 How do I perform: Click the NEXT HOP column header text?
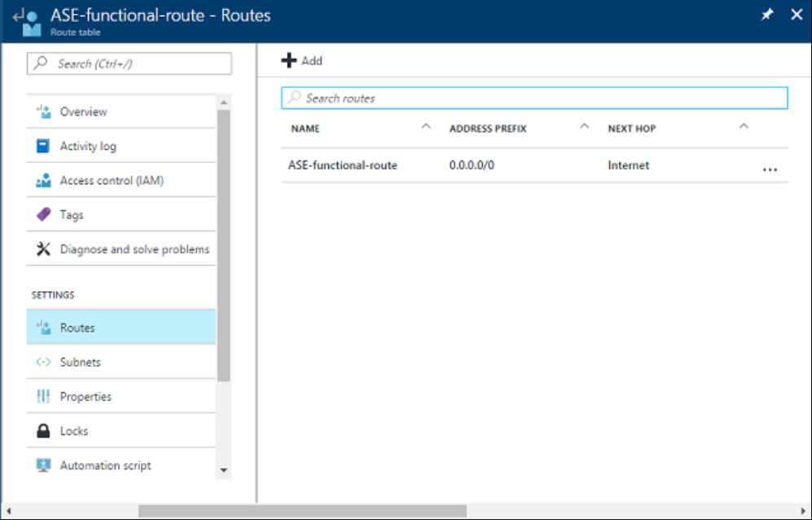point(632,129)
